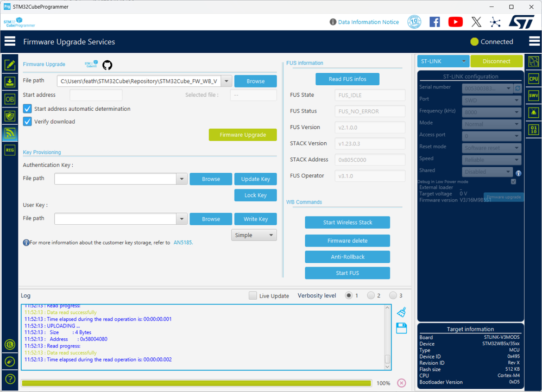The image size is (542, 392).
Task: Open ST YouTube channel icon
Action: [x=455, y=22]
